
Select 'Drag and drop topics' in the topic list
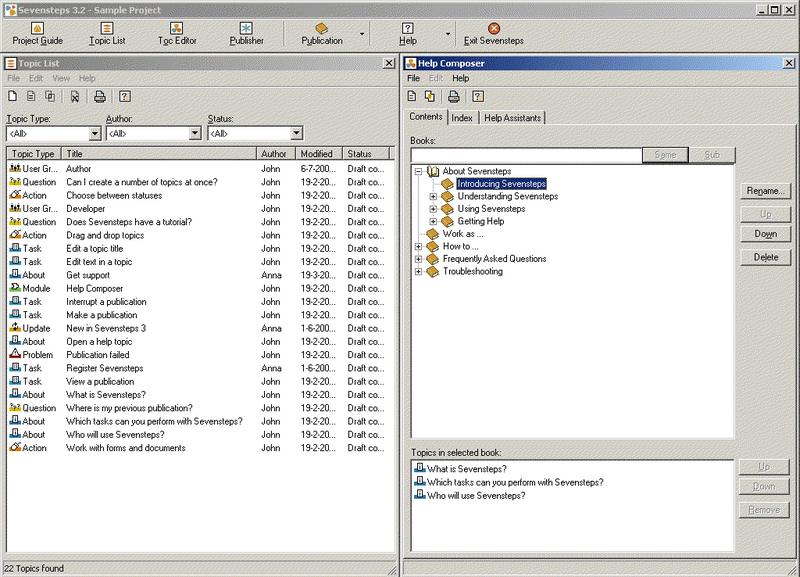click(x=199, y=235)
